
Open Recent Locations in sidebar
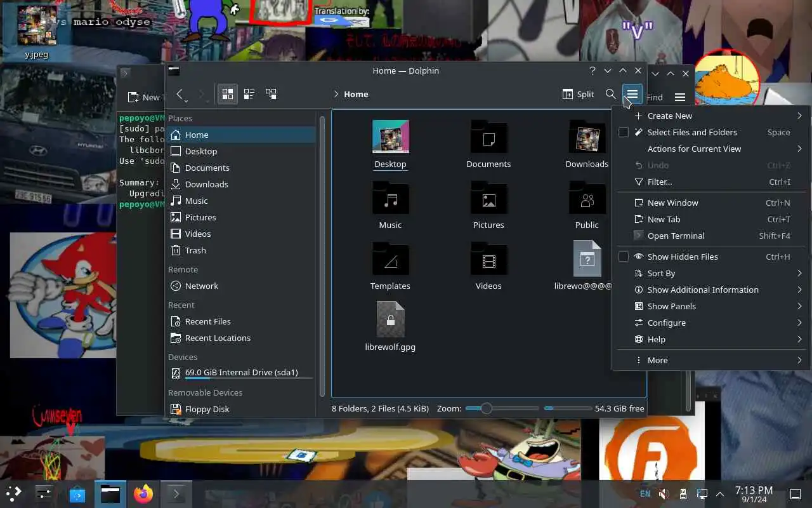click(241, 338)
